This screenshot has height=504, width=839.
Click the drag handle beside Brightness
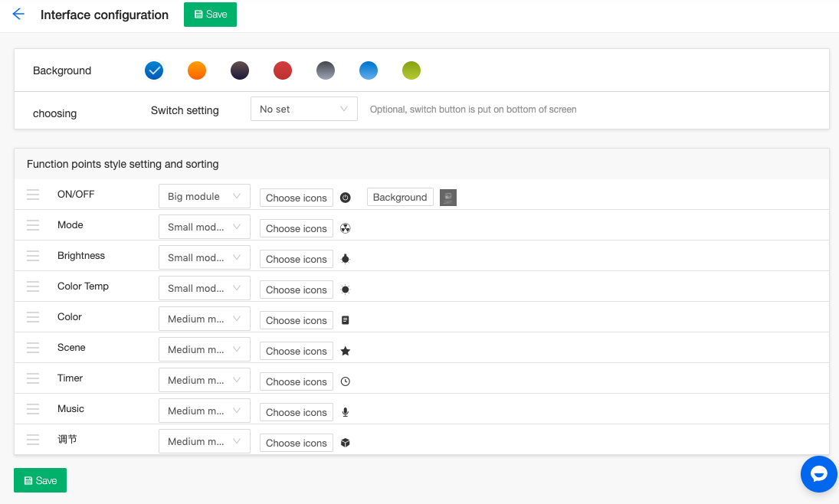[33, 256]
